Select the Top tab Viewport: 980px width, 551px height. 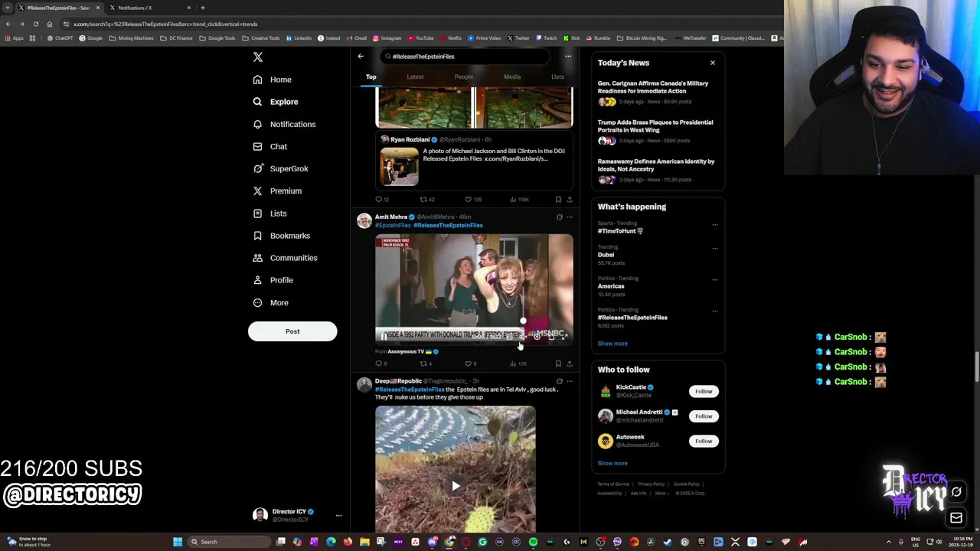(371, 77)
